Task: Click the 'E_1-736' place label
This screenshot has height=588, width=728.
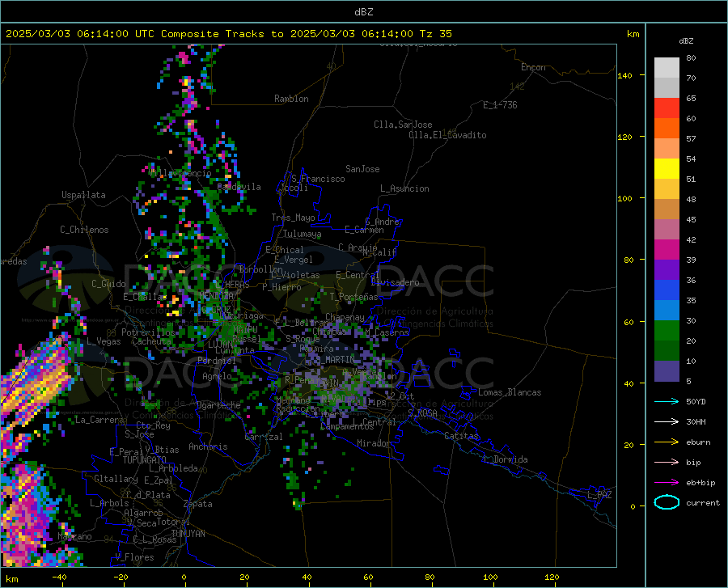Action: [500, 105]
